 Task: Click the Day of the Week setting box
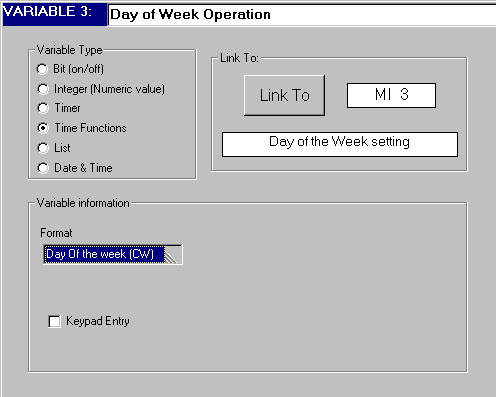tap(340, 144)
